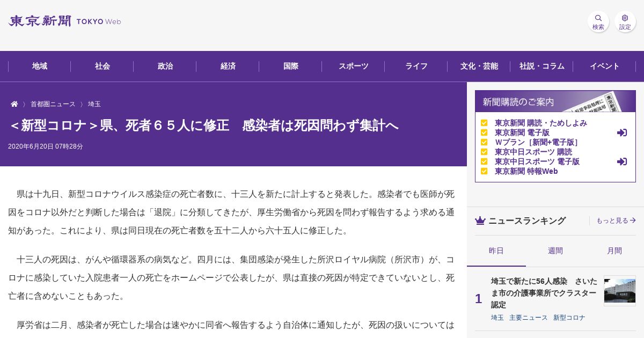Click checkmark icon next to 東京新聞 特報Web
Screen dimensions: 644x338
[x=484, y=171]
